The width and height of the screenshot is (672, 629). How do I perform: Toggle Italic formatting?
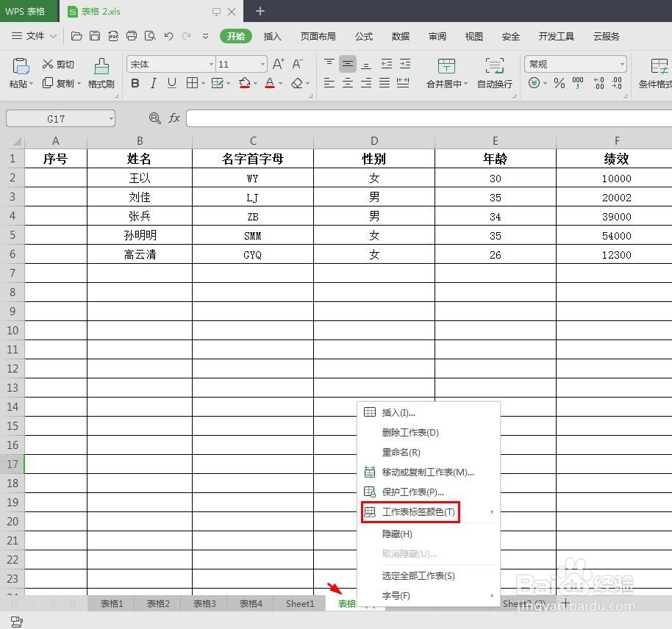154,83
